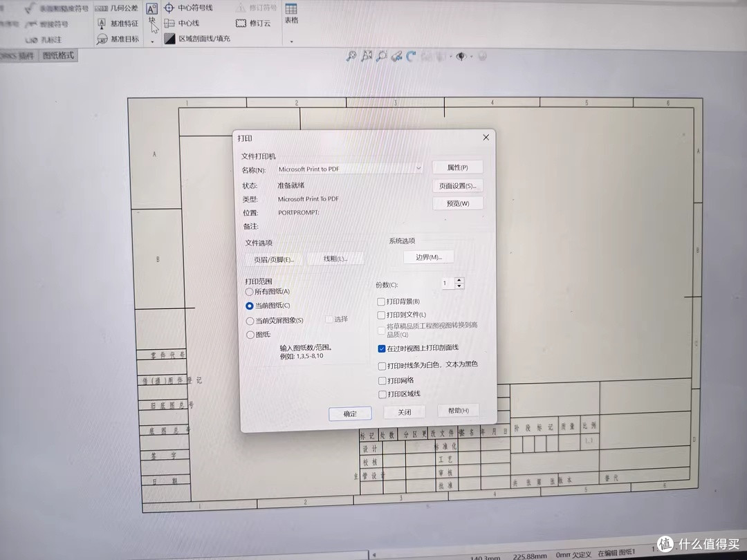Switch to the 图纸格式 tab

[x=59, y=55]
